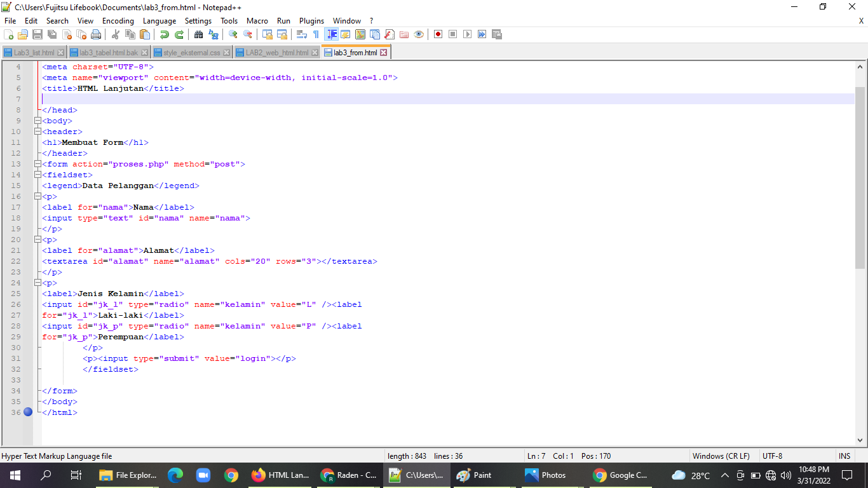Open the Plugins menu
The image size is (868, 488).
311,21
